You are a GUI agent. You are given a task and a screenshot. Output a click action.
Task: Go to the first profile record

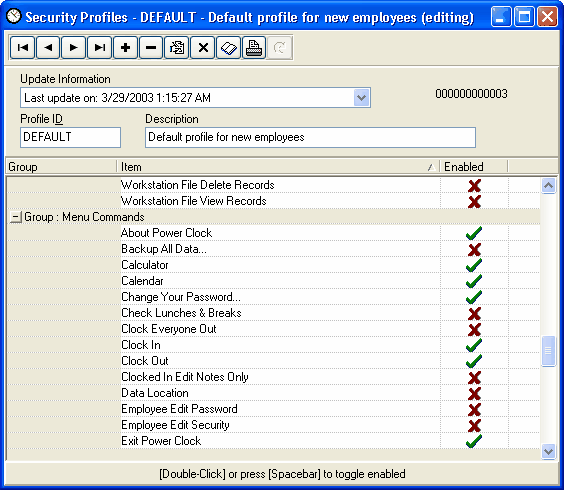tap(23, 47)
